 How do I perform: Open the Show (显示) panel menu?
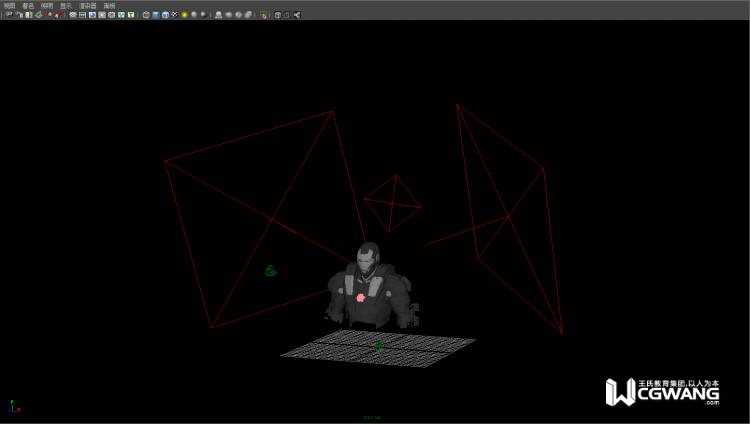click(66, 6)
